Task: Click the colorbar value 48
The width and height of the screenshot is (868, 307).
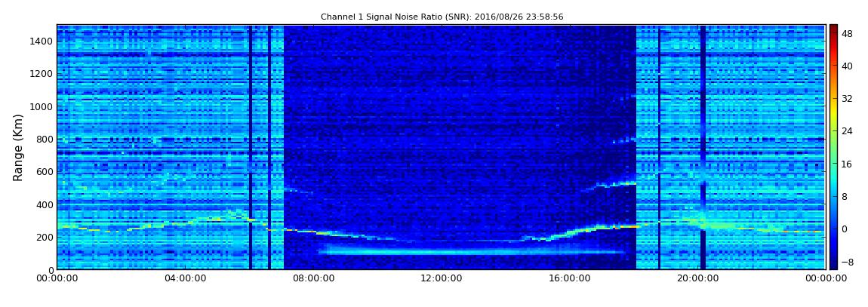Action: (847, 33)
